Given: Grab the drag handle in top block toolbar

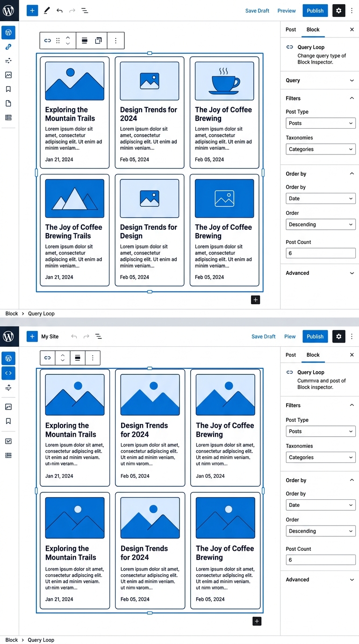Looking at the screenshot, I should point(58,41).
